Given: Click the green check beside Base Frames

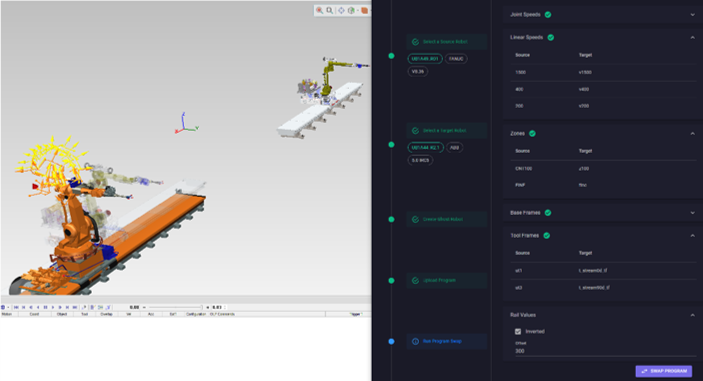Looking at the screenshot, I should point(548,213).
